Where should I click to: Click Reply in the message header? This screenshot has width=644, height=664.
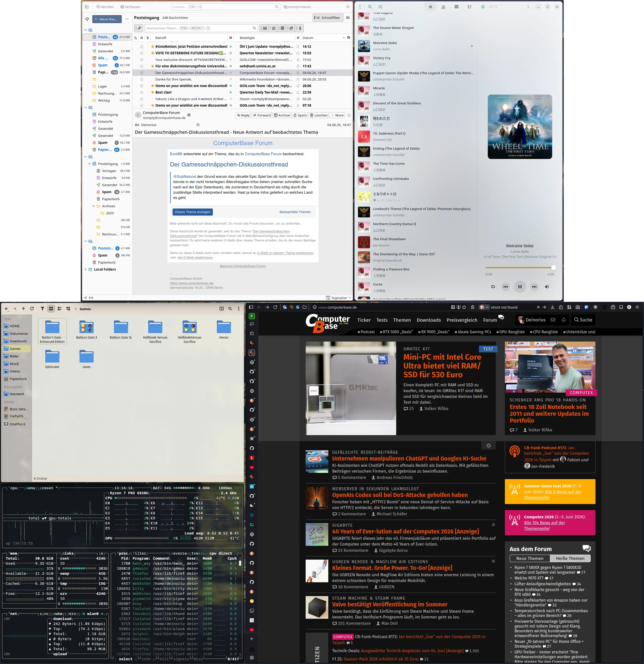pyautogui.click(x=243, y=115)
